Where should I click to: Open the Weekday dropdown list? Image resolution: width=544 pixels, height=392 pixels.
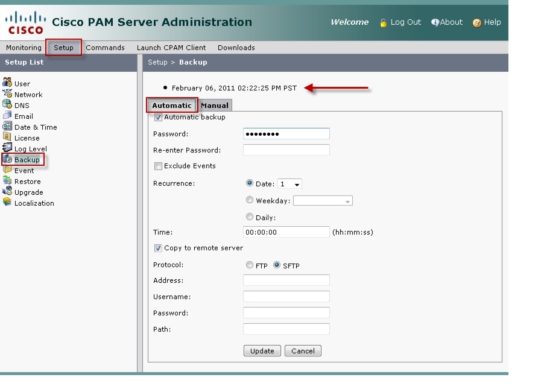pyautogui.click(x=323, y=200)
